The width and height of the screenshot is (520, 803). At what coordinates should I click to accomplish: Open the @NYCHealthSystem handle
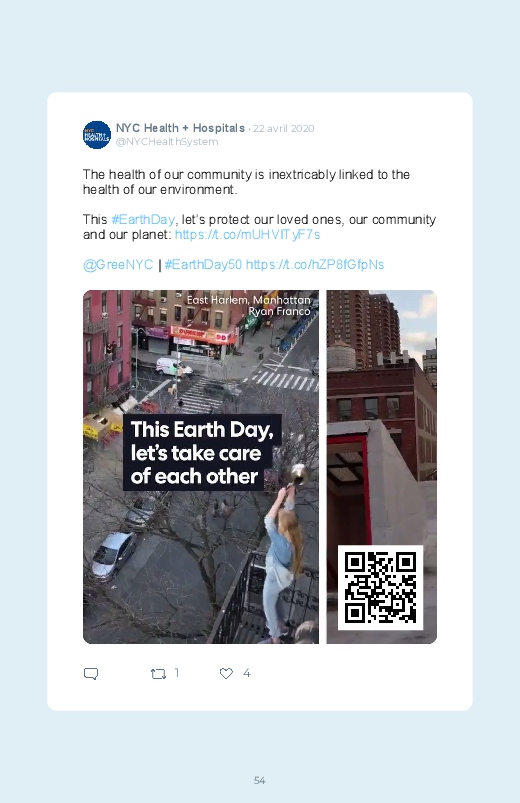167,142
